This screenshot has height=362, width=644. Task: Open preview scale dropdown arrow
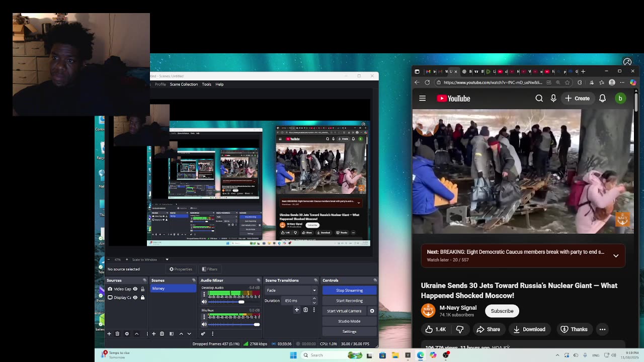click(167, 259)
